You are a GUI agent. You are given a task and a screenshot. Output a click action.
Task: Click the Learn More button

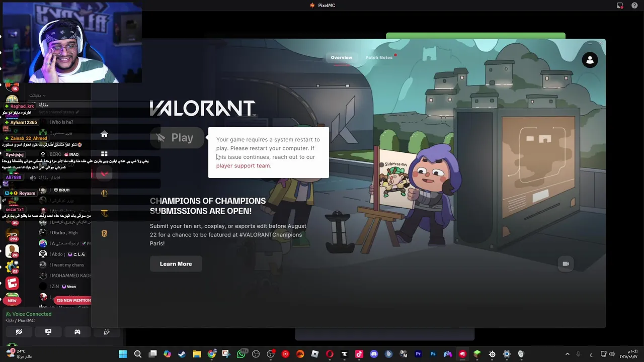coord(176,264)
